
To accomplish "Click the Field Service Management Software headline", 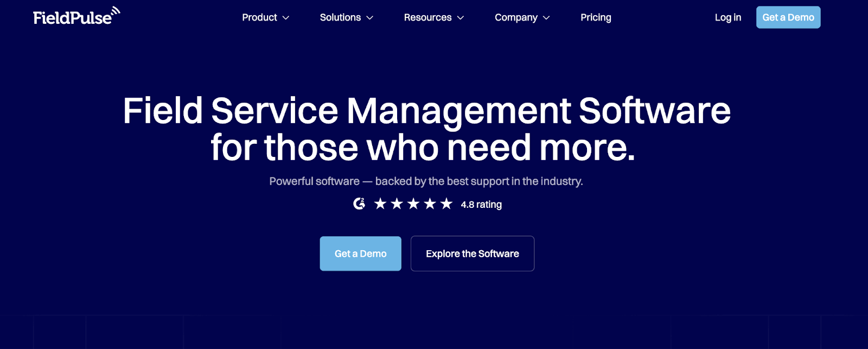I will point(426,129).
